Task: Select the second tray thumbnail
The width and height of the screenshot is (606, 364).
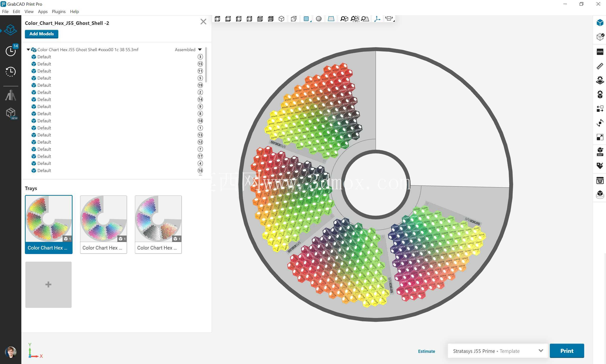Action: click(x=104, y=224)
